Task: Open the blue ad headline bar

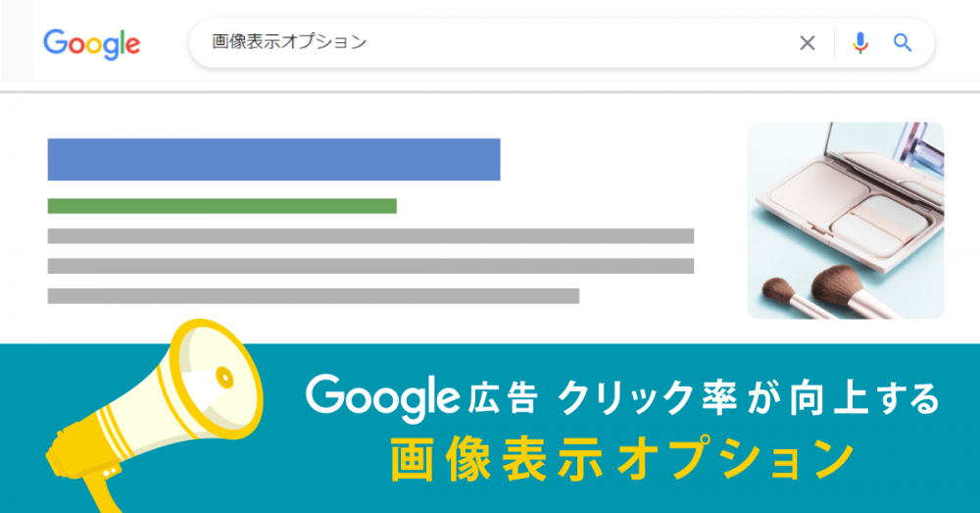Action: (273, 160)
